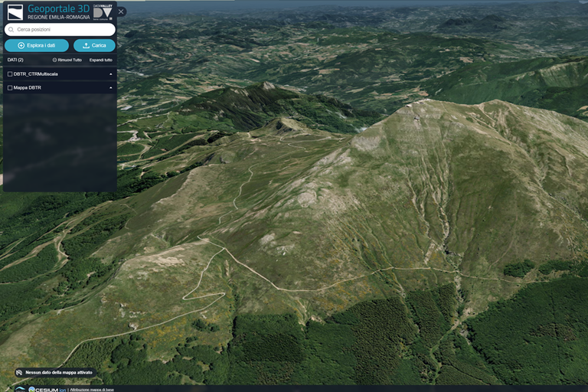Close the side panel with the X icon
This screenshot has width=588, height=392.
pyautogui.click(x=121, y=11)
